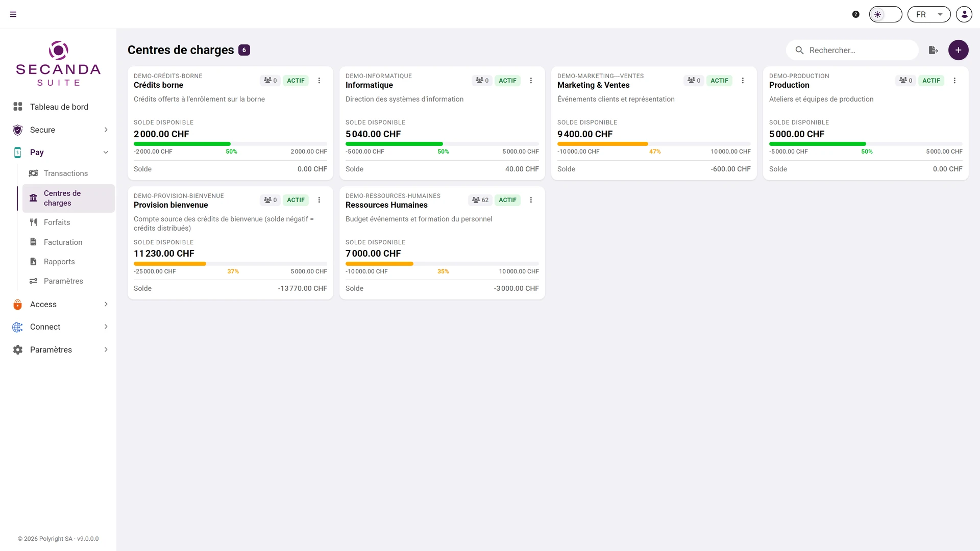Click the 11 230.00 CHF available balance

coord(164,254)
